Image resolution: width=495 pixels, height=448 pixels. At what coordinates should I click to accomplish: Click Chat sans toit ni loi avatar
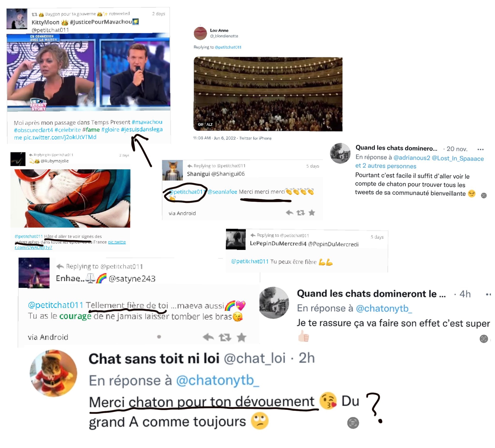53,373
